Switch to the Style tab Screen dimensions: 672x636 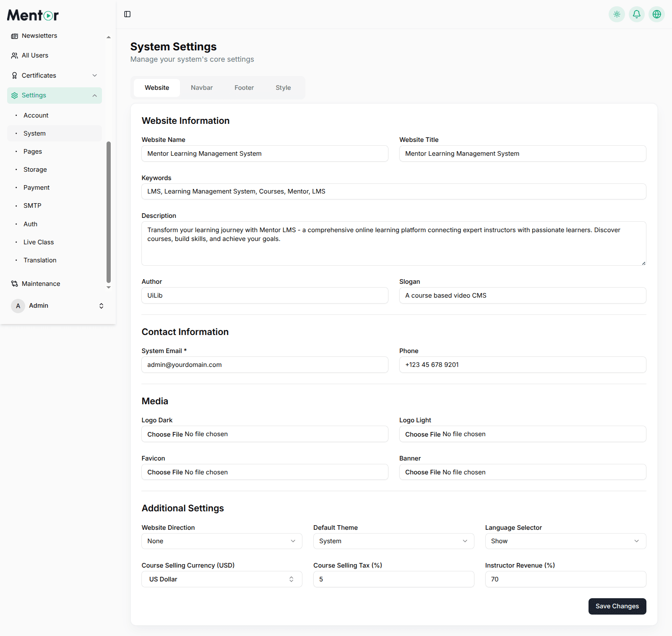click(283, 88)
